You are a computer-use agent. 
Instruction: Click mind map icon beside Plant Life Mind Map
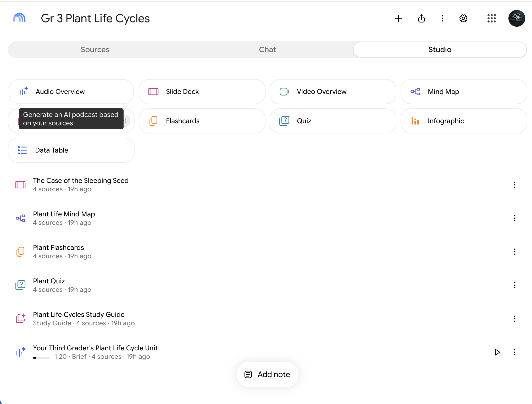coord(20,218)
